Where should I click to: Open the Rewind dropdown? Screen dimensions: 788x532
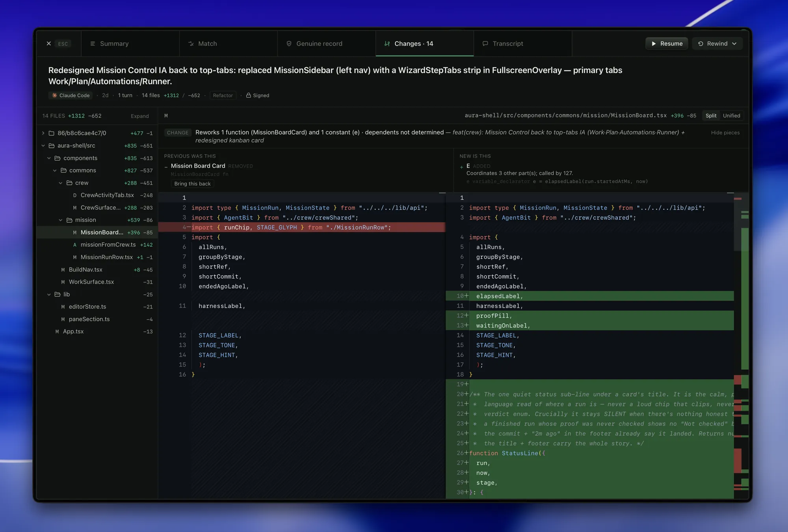click(717, 44)
